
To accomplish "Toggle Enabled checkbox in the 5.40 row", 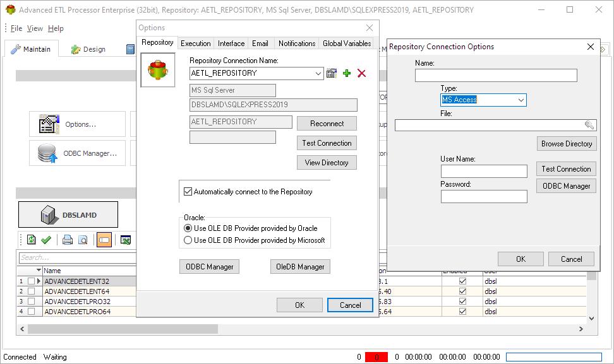I will point(462,291).
